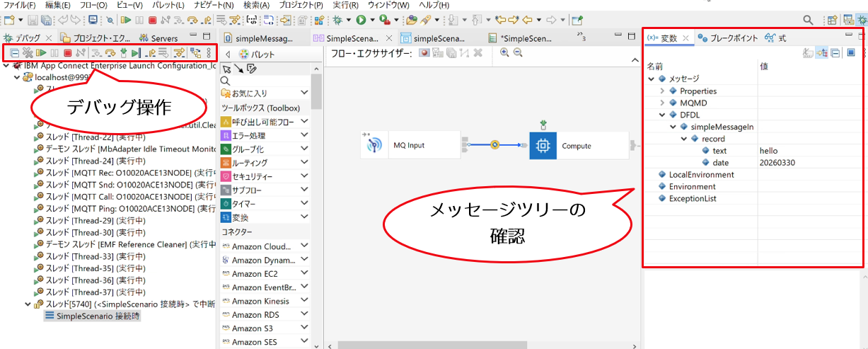Open 実行(R) menu
The height and width of the screenshot is (349, 868).
click(345, 5)
